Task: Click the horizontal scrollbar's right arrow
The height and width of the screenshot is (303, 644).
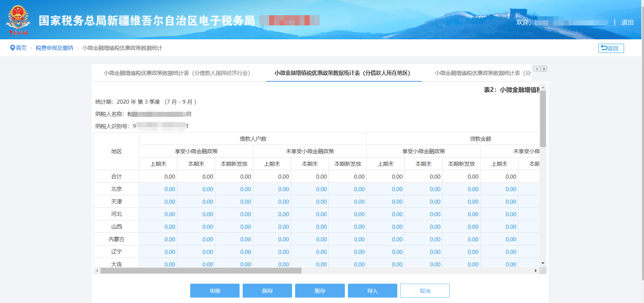Action: pyautogui.click(x=536, y=270)
